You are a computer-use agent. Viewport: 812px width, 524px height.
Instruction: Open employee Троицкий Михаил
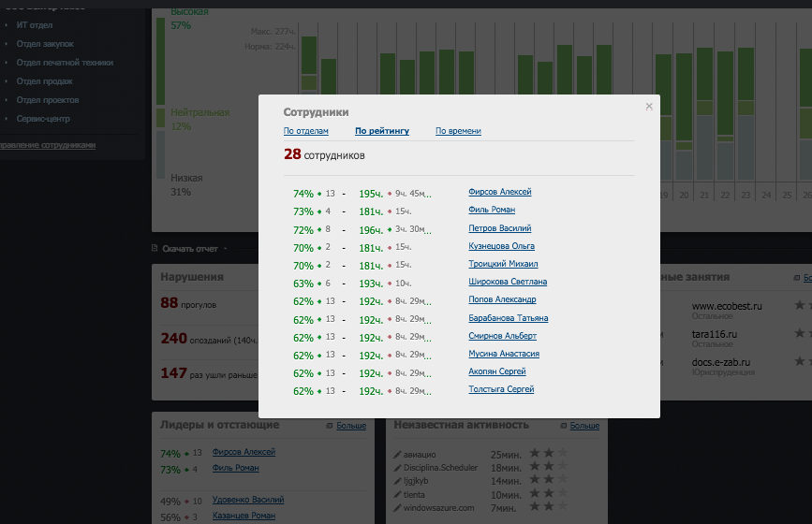pyautogui.click(x=503, y=264)
